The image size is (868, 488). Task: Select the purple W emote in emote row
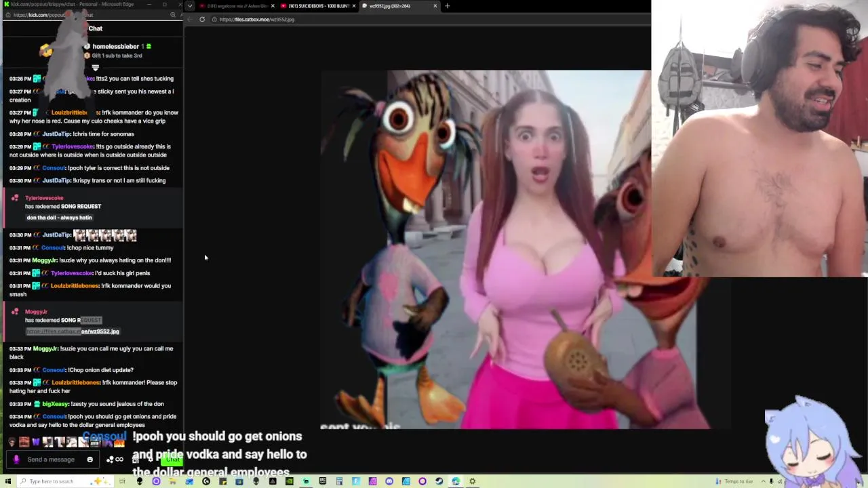click(x=36, y=443)
